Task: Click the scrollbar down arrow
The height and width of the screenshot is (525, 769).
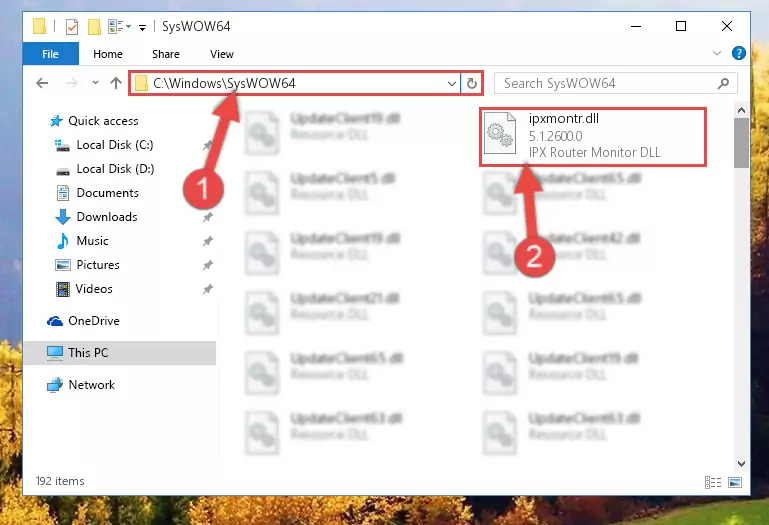Action: tap(742, 464)
